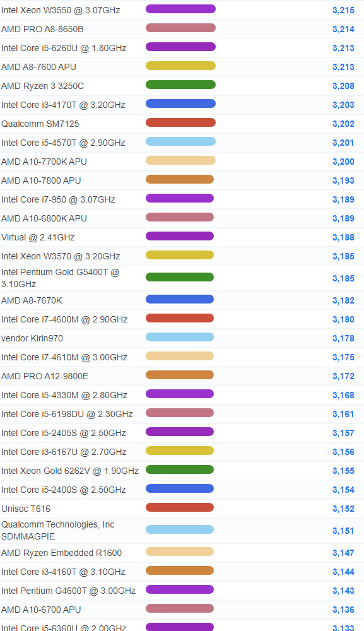Image resolution: width=364 pixels, height=631 pixels.
Task: Open AMD Ryzen 3 3250C entry
Action: [x=43, y=86]
